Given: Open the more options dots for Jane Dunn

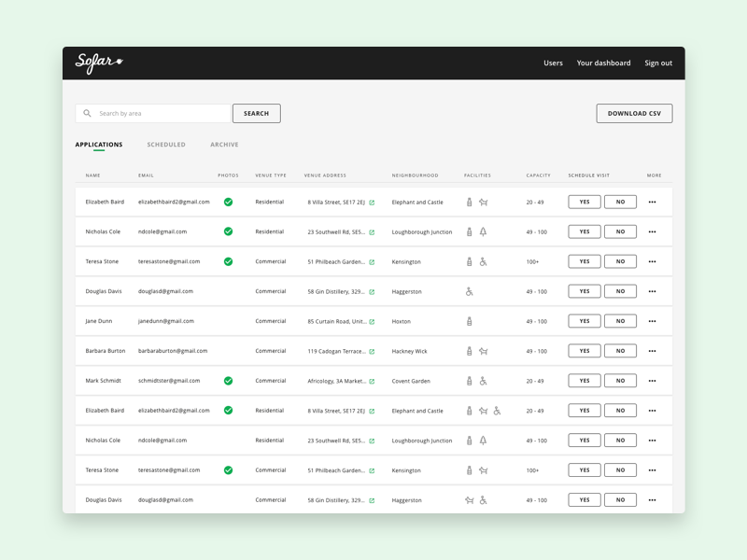Looking at the screenshot, I should point(652,321).
